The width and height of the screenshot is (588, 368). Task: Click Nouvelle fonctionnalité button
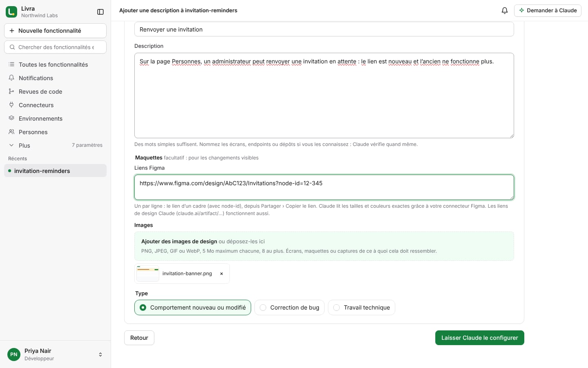pos(55,31)
